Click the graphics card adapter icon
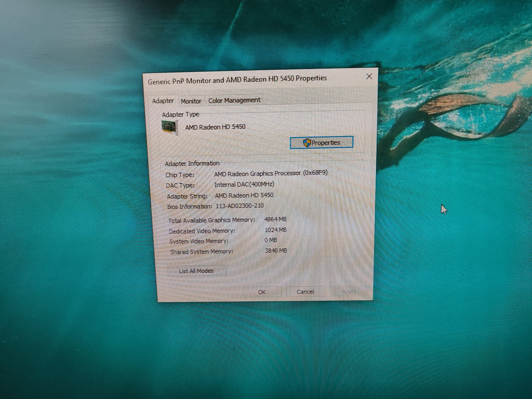Image resolution: width=532 pixels, height=399 pixels. (x=170, y=127)
